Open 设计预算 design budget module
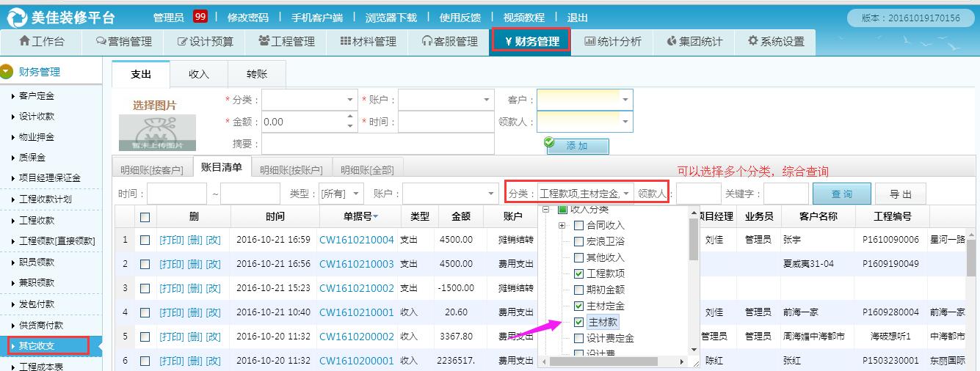This screenshot has height=371, width=980. [206, 42]
